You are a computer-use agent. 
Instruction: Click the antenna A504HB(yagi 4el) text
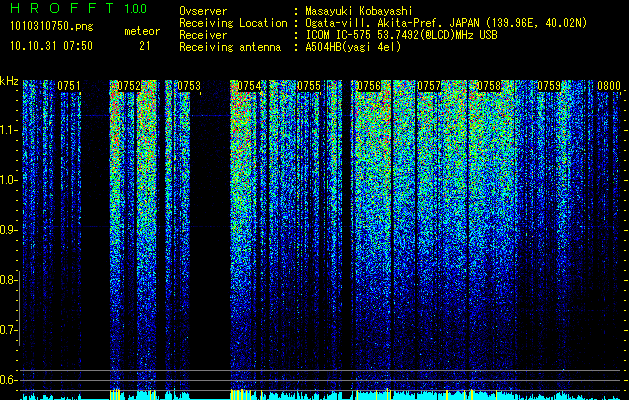pos(353,47)
